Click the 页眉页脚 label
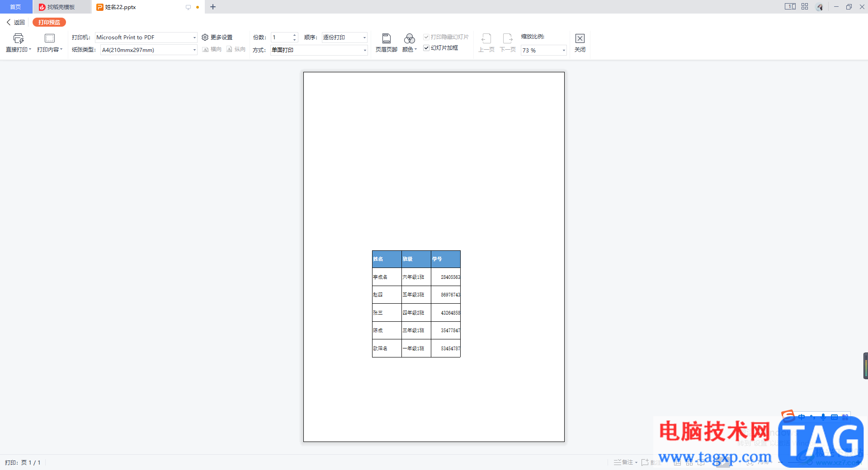Image resolution: width=868 pixels, height=470 pixels. pyautogui.click(x=387, y=50)
